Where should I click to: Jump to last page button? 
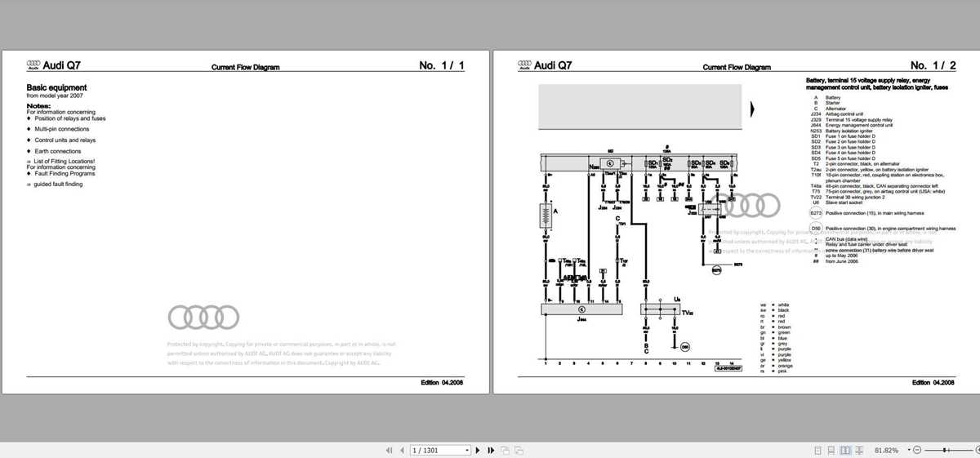click(491, 450)
